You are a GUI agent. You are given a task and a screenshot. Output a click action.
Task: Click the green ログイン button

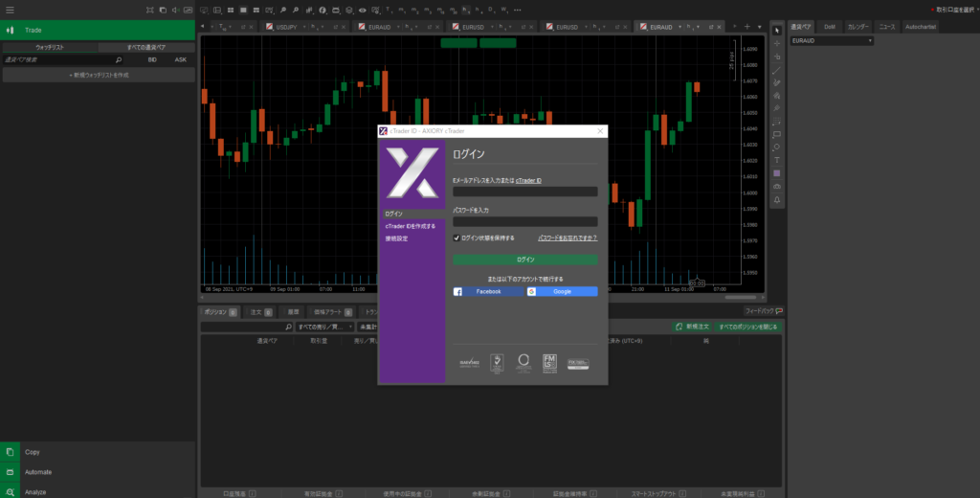(525, 260)
